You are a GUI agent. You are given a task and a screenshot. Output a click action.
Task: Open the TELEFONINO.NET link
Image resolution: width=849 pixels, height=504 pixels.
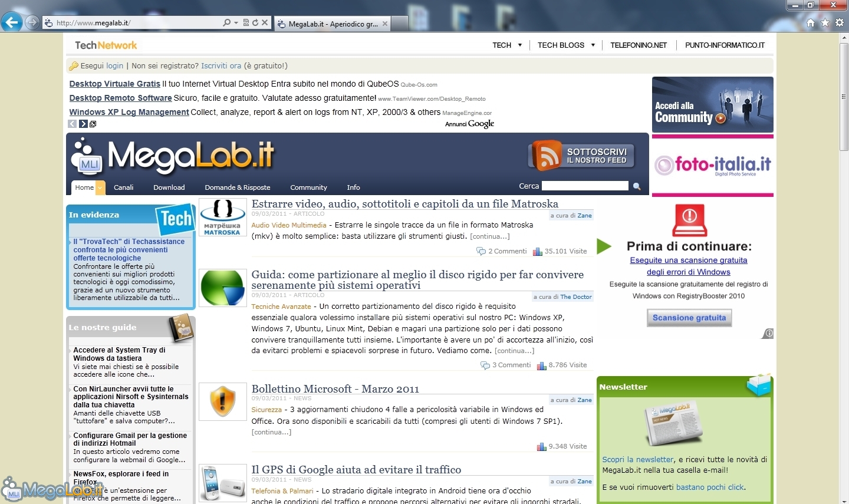(639, 45)
